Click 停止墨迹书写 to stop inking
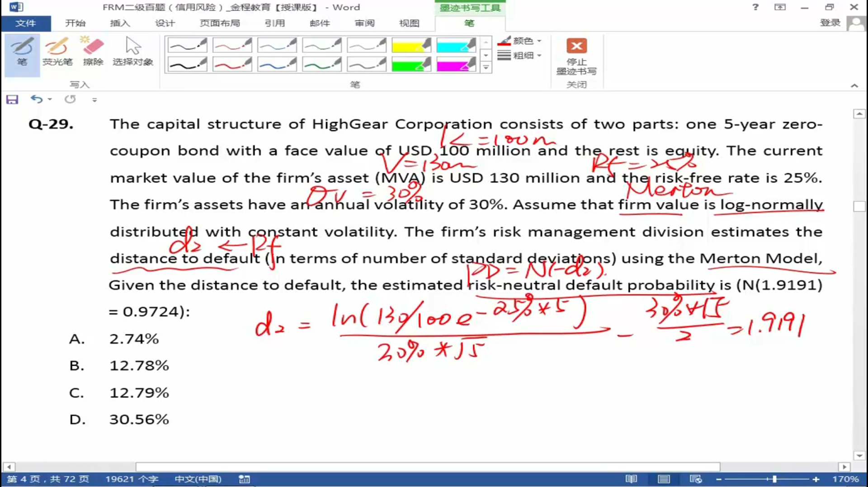 point(576,56)
